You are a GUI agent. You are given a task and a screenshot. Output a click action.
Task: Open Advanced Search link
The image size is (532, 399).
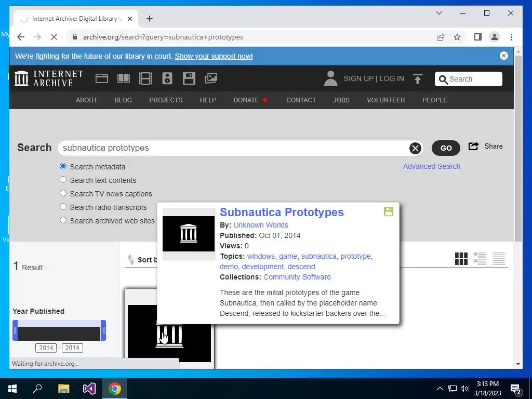[x=432, y=166]
